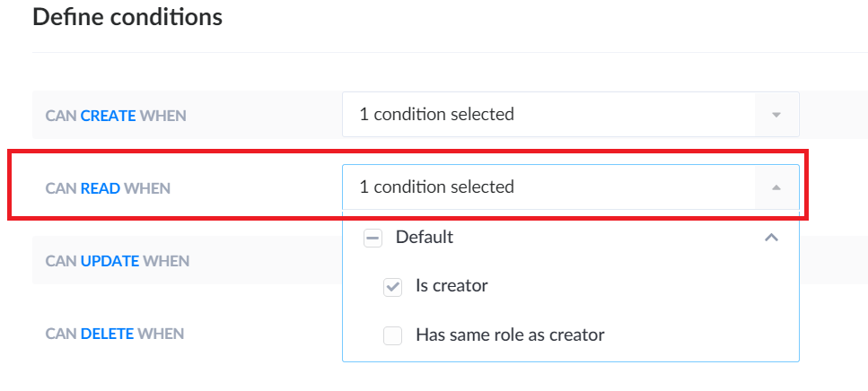Click the CAN UPDATE WHEN row label
The width and height of the screenshot is (868, 391).
118,261
